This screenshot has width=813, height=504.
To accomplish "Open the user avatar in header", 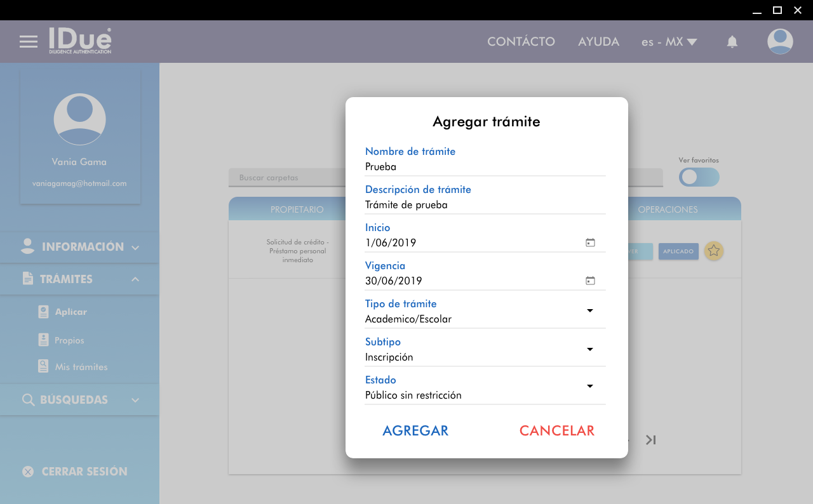I will click(780, 42).
